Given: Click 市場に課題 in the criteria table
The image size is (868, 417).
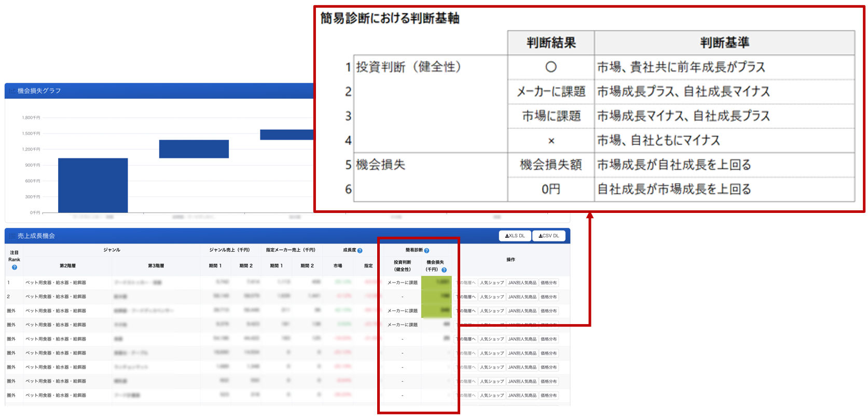Looking at the screenshot, I should click(551, 116).
